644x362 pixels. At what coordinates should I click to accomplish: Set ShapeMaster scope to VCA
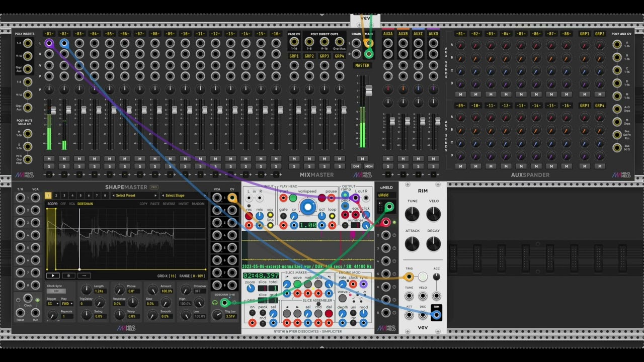tap(72, 204)
